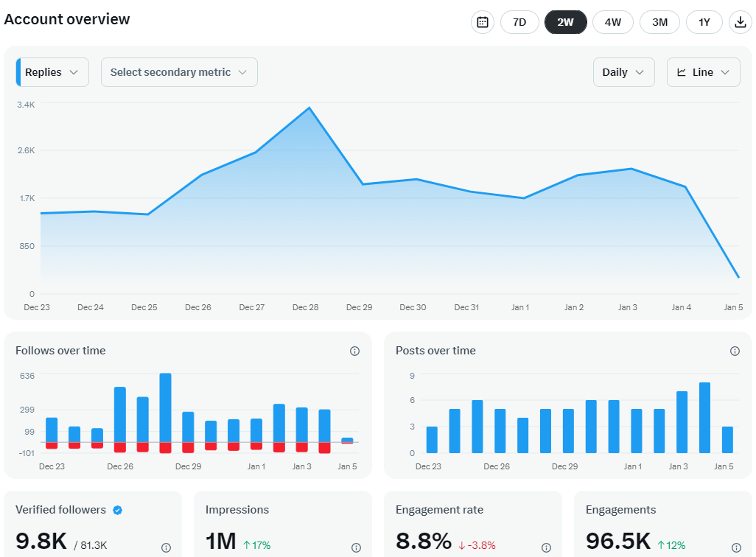Click info icon on Engagements card
This screenshot has height=557, width=756.
tap(736, 547)
